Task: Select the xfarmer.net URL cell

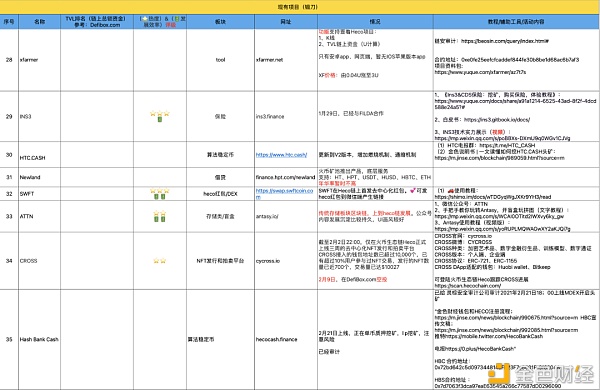Action: (x=286, y=60)
